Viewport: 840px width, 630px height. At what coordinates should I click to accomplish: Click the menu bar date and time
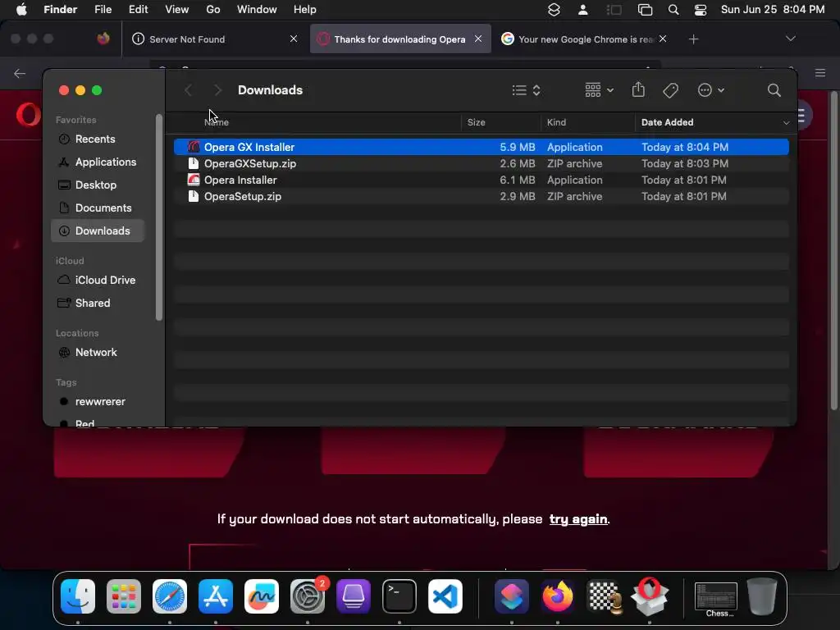pos(773,10)
